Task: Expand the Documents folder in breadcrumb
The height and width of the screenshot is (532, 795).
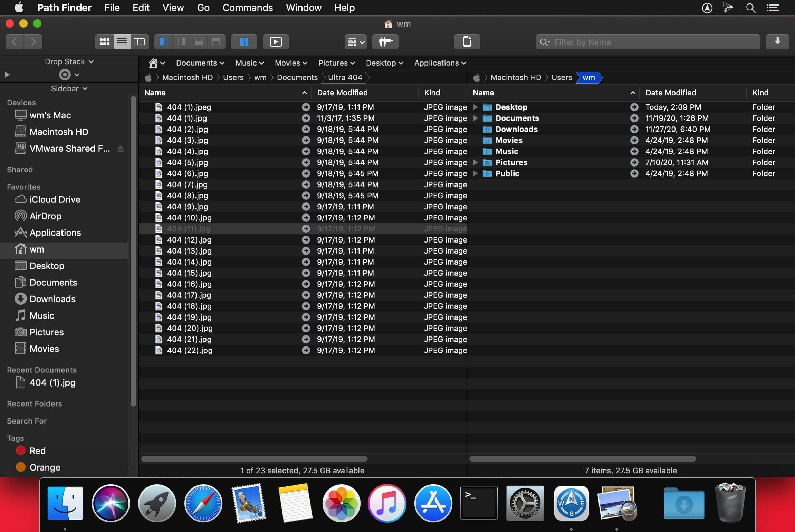Action: click(297, 78)
